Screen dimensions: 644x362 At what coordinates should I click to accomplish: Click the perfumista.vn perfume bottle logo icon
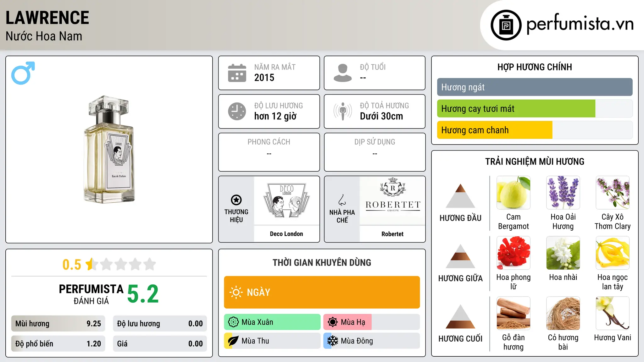(x=506, y=25)
